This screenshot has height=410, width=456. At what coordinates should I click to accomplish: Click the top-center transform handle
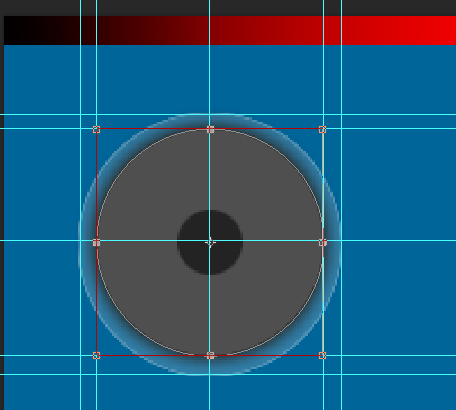[x=210, y=130]
